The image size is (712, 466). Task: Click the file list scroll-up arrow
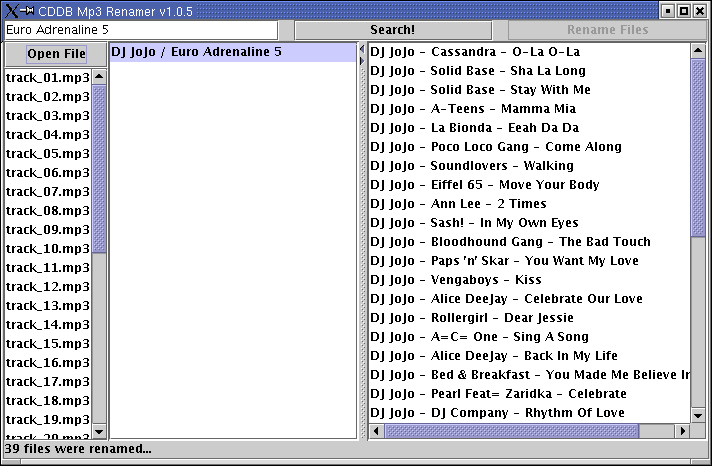pyautogui.click(x=99, y=77)
